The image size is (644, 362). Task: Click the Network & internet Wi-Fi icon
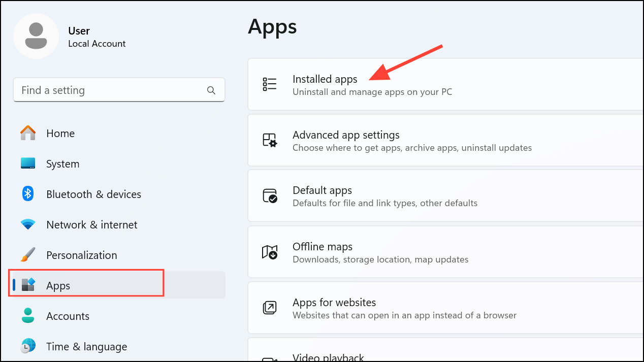pyautogui.click(x=27, y=224)
